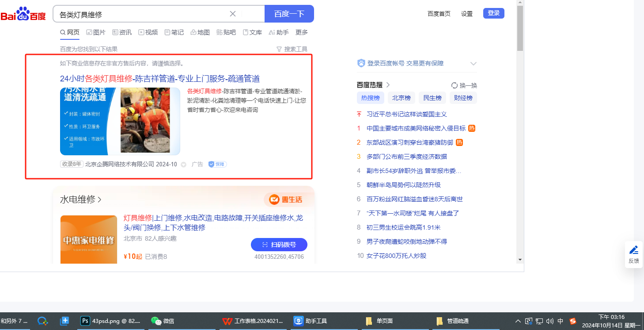The image size is (644, 330).
Task: Click the scrollbar down arrow
Action: click(x=520, y=260)
